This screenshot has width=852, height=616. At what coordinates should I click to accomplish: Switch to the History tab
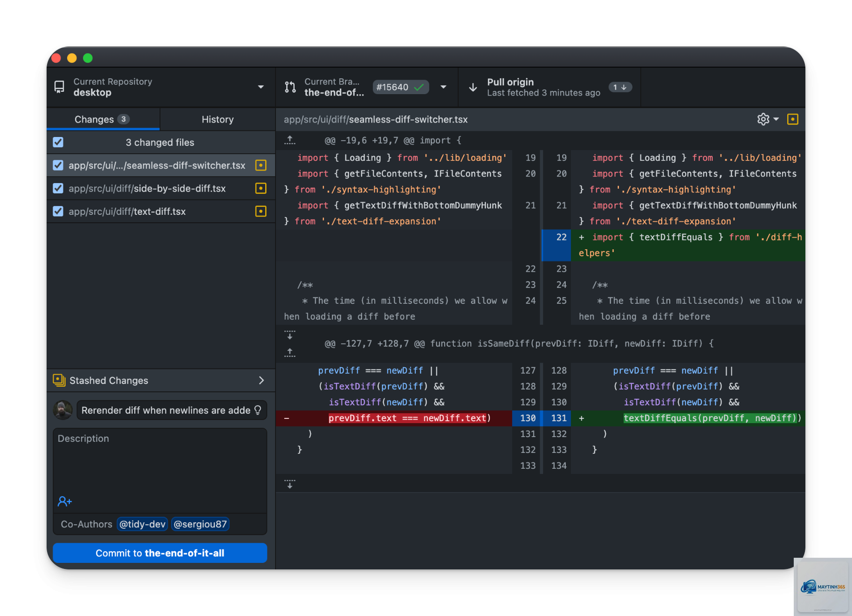point(217,119)
